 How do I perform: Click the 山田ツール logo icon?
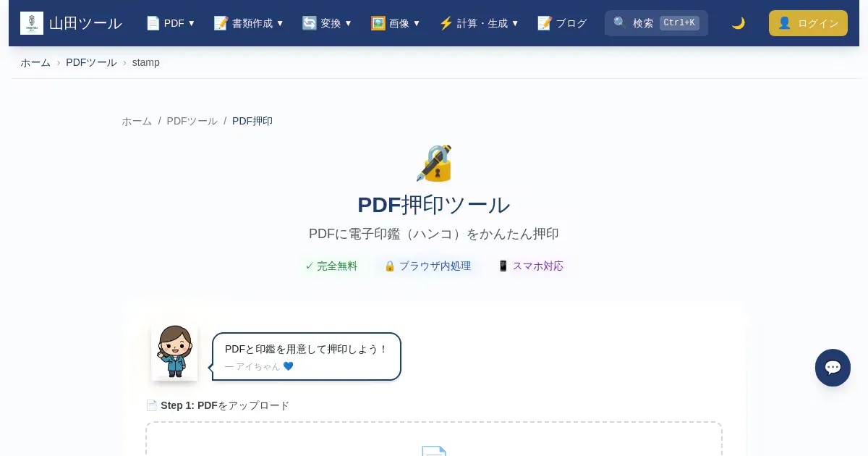click(32, 23)
